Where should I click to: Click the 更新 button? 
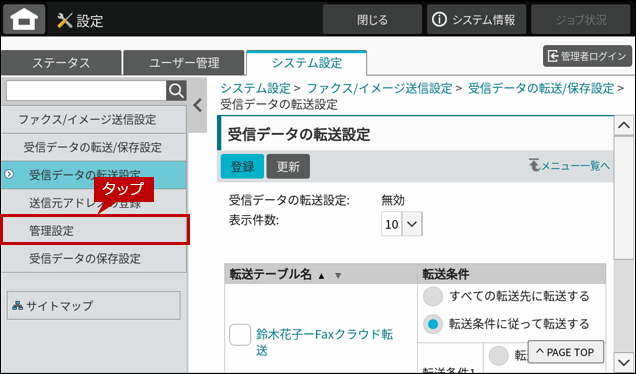click(288, 166)
